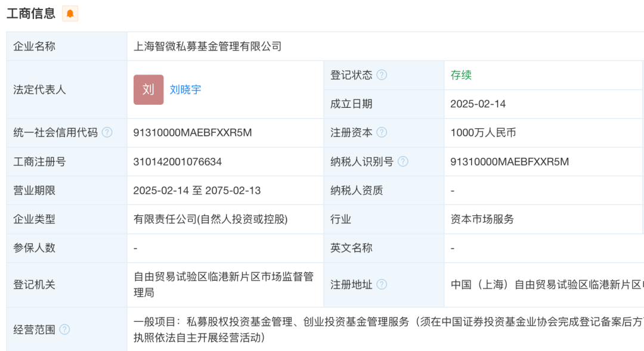The height and width of the screenshot is (351, 644).
Task: Click the 工商信息 section heading
Action: (x=31, y=14)
